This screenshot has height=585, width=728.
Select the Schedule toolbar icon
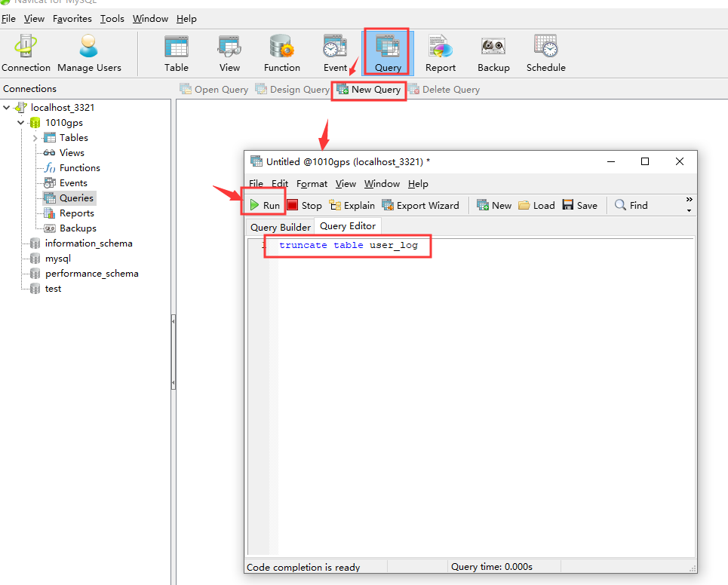546,54
